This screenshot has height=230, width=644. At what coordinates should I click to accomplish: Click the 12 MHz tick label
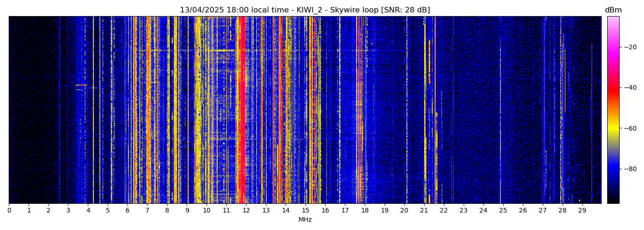coord(246,211)
